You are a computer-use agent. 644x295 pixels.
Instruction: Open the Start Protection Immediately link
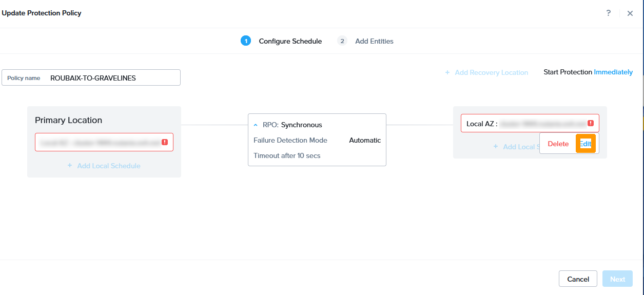tap(613, 72)
